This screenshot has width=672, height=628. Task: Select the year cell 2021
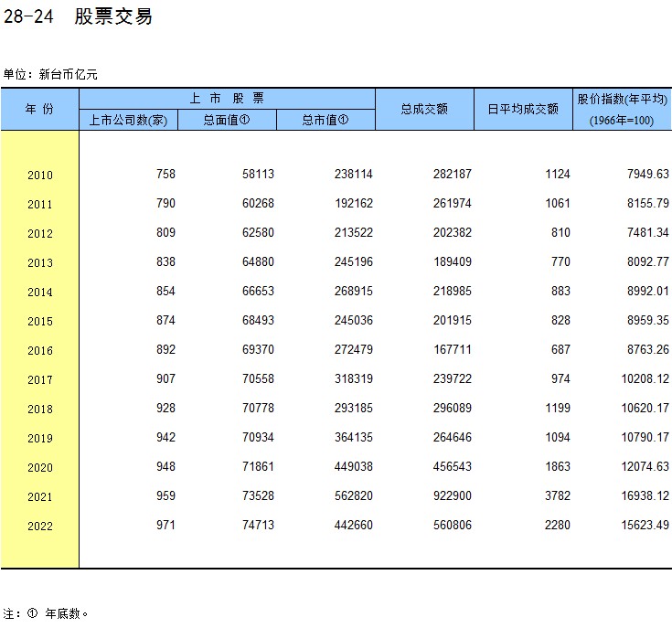(x=40, y=497)
